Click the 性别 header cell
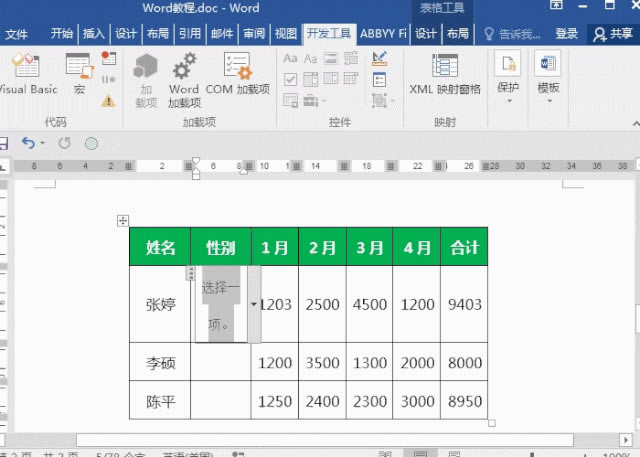640x457 pixels. coord(221,247)
